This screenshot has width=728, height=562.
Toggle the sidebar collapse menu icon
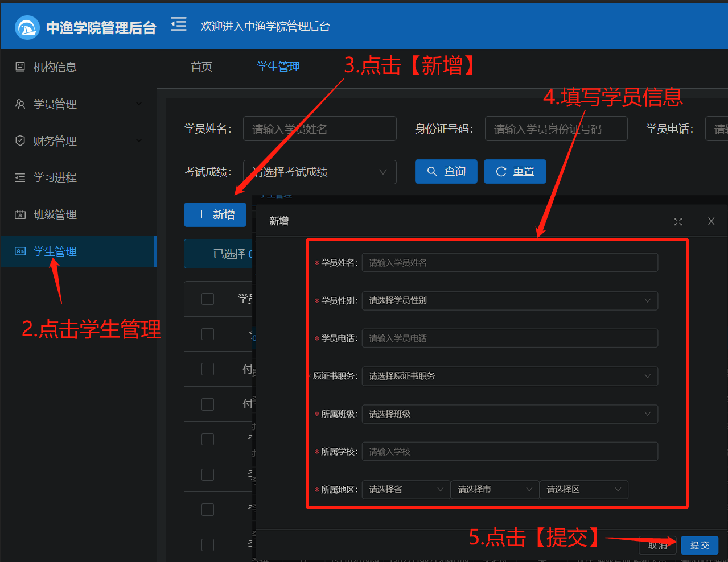pos(179,24)
